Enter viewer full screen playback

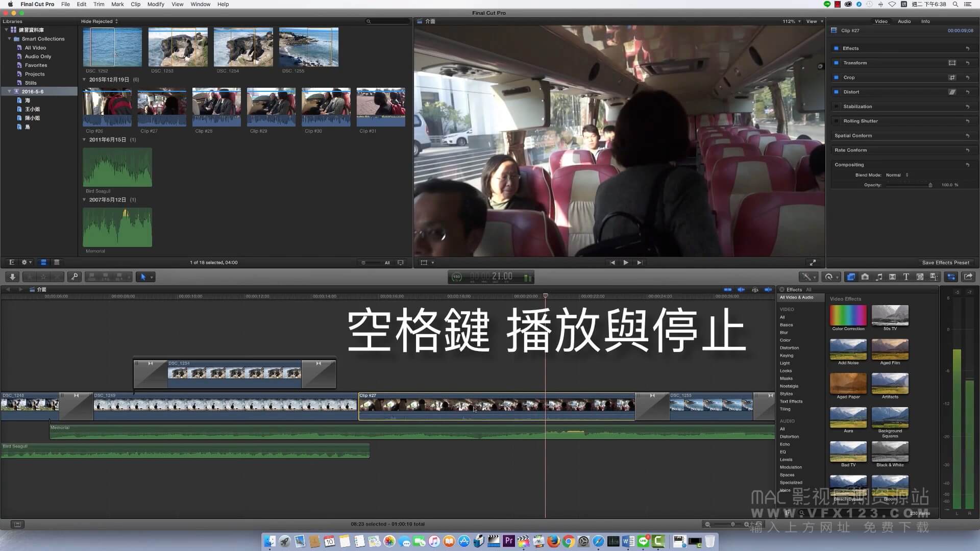point(813,263)
